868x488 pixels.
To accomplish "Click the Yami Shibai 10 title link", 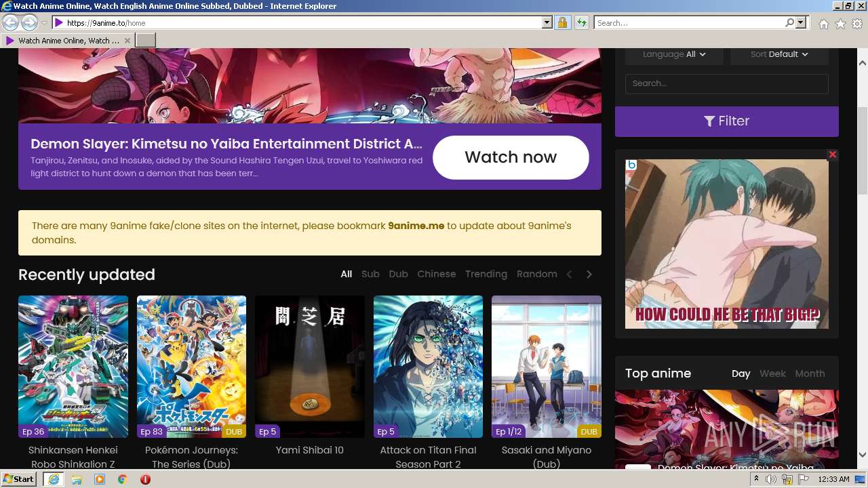I will pyautogui.click(x=310, y=450).
